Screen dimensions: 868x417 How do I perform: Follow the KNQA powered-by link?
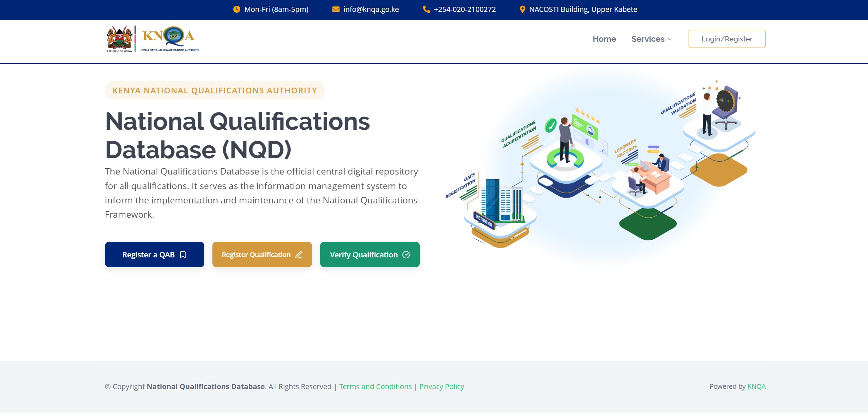(756, 386)
